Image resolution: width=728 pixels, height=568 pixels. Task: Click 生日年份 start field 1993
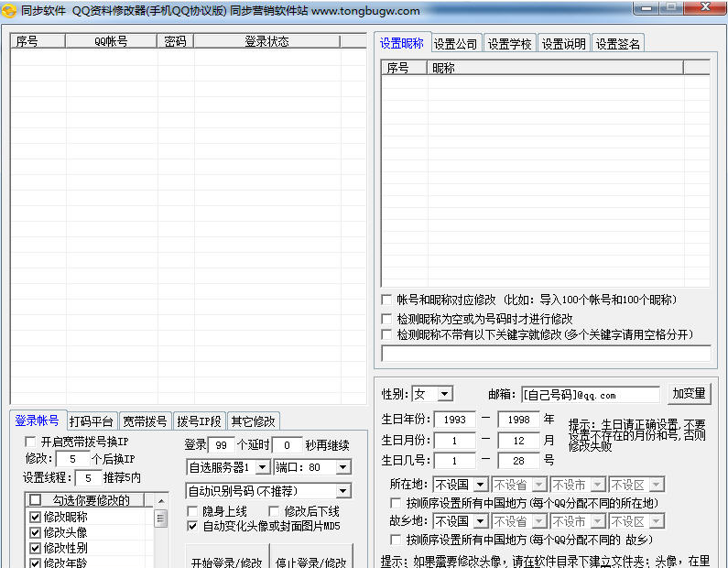(454, 420)
